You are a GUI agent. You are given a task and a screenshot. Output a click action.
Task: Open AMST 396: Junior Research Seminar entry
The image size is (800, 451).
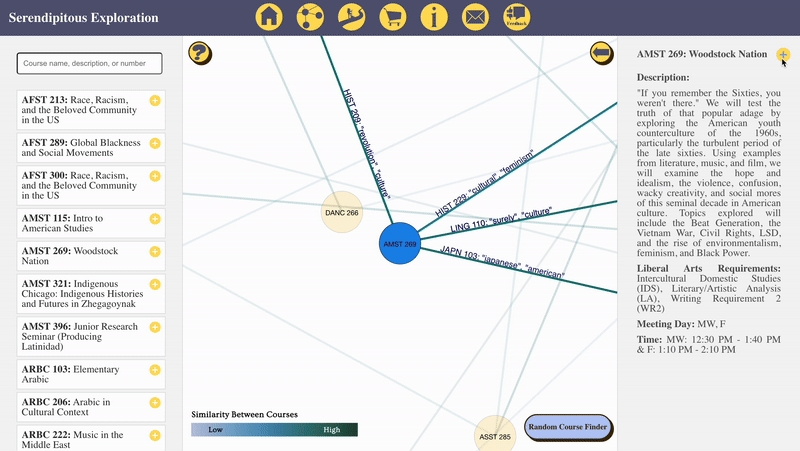click(91, 336)
